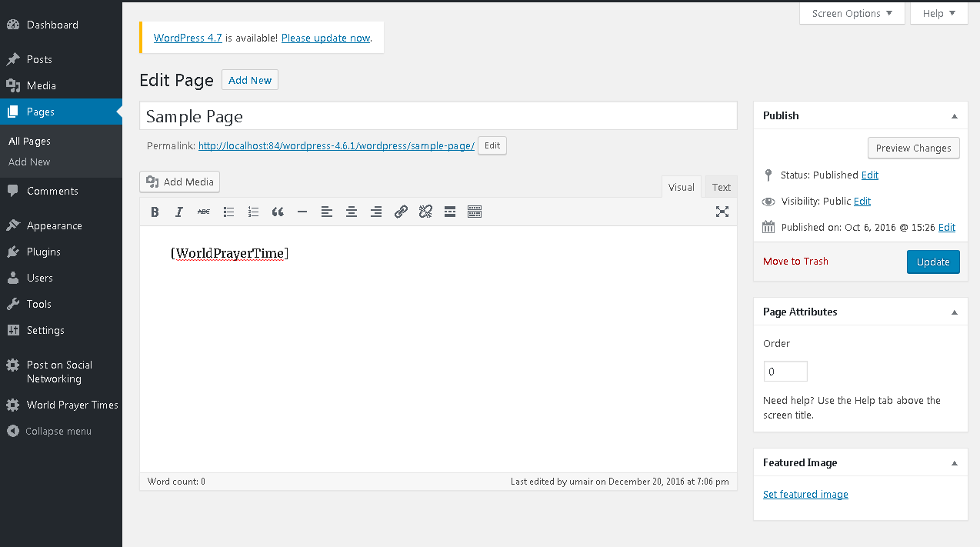Open Media library menu
The width and height of the screenshot is (980, 547).
click(x=61, y=85)
